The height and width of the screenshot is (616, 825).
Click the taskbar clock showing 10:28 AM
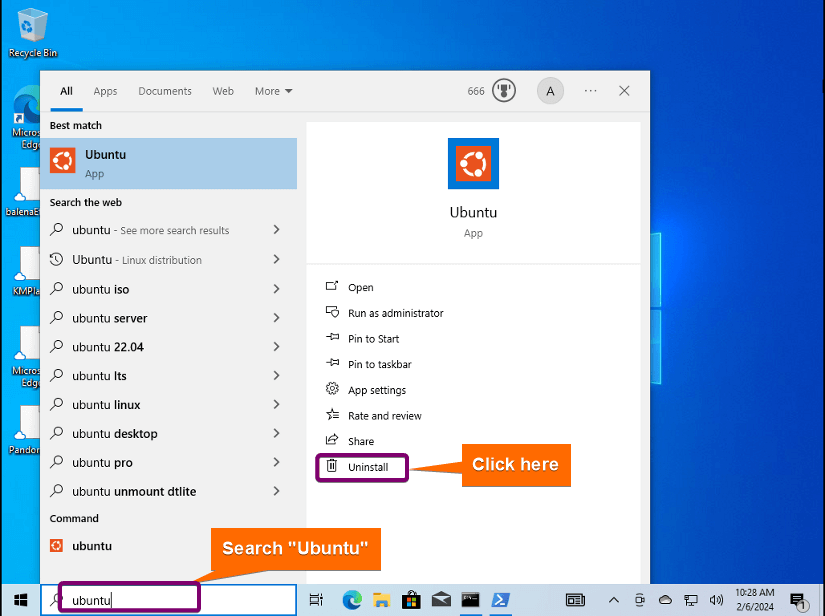(x=754, y=599)
